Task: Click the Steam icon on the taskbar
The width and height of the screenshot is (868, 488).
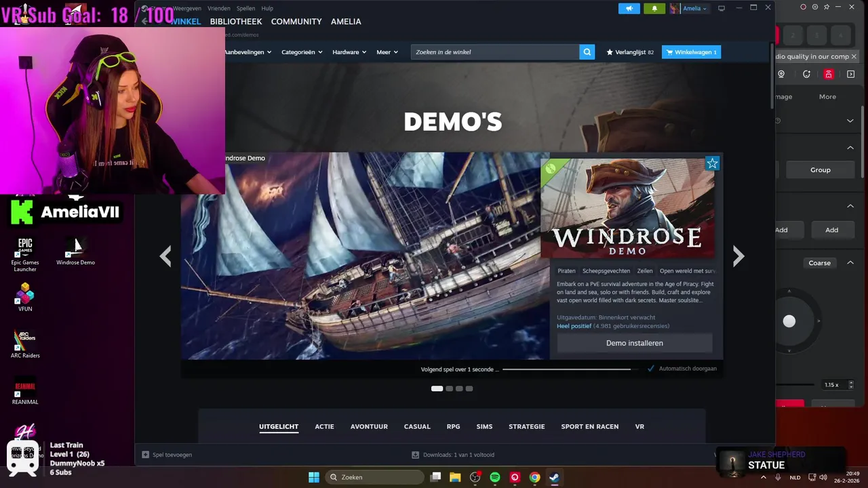Action: click(x=554, y=477)
